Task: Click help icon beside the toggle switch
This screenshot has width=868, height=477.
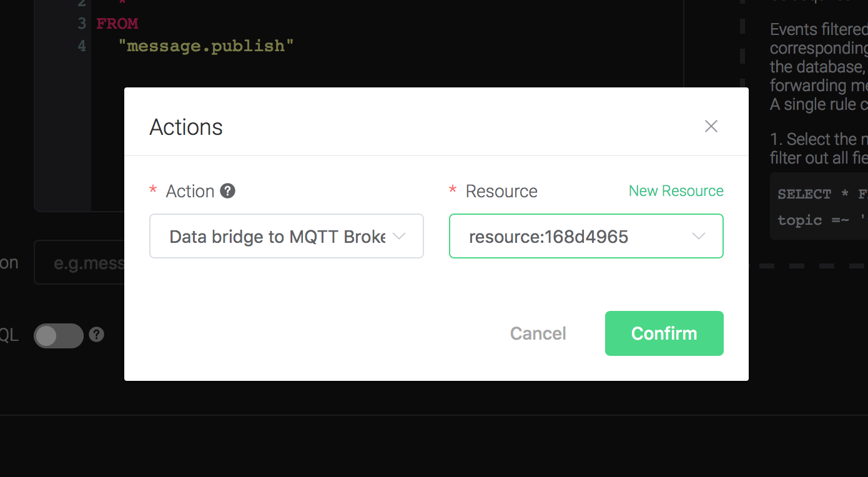Action: click(96, 335)
